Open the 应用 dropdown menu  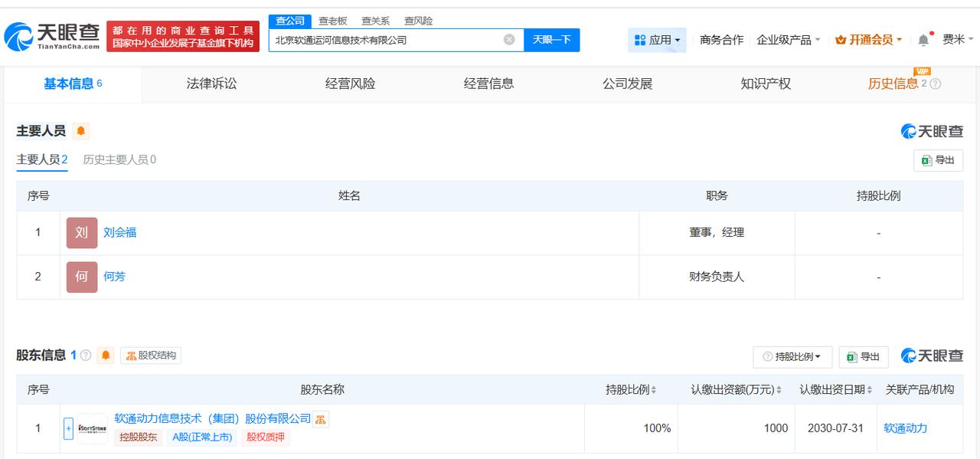pyautogui.click(x=657, y=40)
